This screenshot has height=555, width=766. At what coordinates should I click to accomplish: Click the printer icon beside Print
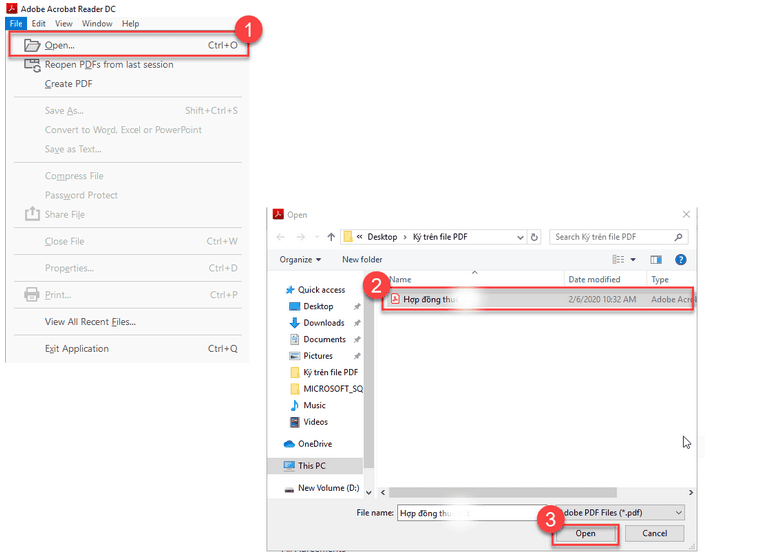(x=32, y=295)
